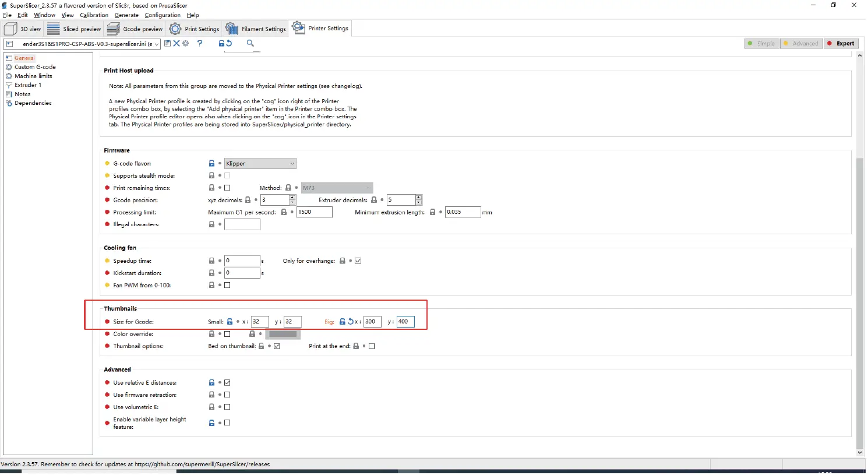Screen dimensions: 868x475
Task: Open the Filament Settings tab
Action: point(256,29)
